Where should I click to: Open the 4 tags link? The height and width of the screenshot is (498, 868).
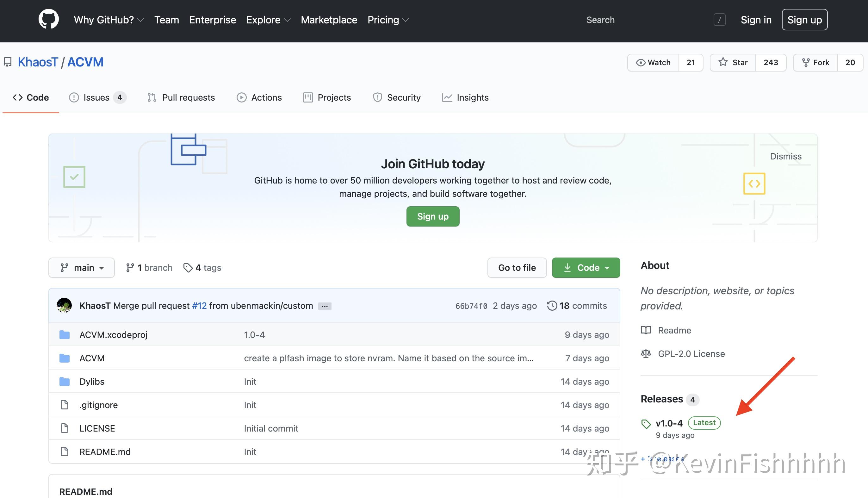click(202, 267)
